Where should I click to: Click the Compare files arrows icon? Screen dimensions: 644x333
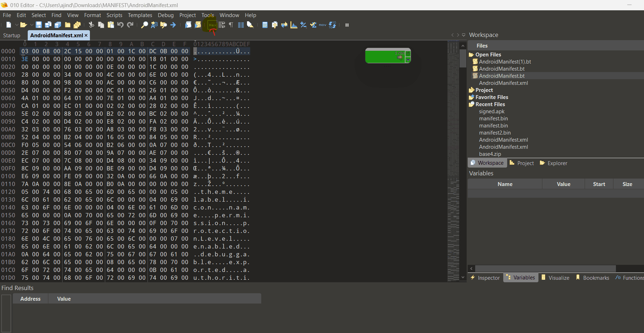tap(284, 25)
